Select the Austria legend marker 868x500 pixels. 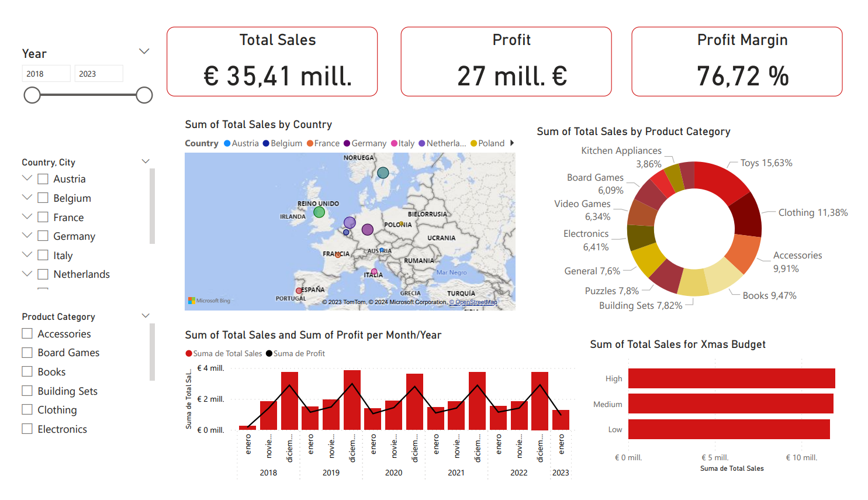(x=227, y=143)
